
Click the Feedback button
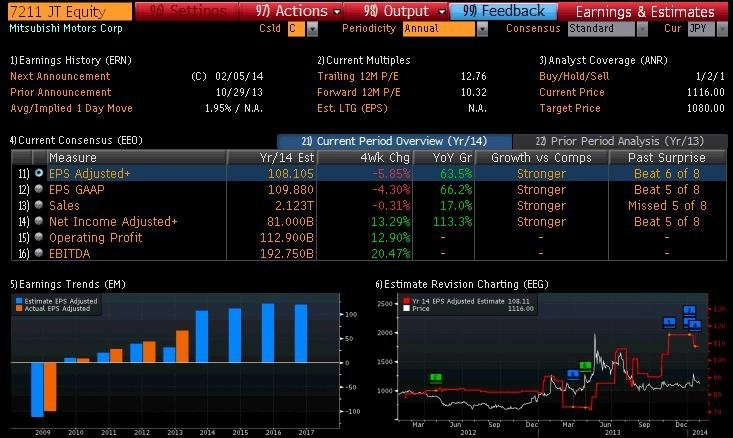(x=503, y=11)
